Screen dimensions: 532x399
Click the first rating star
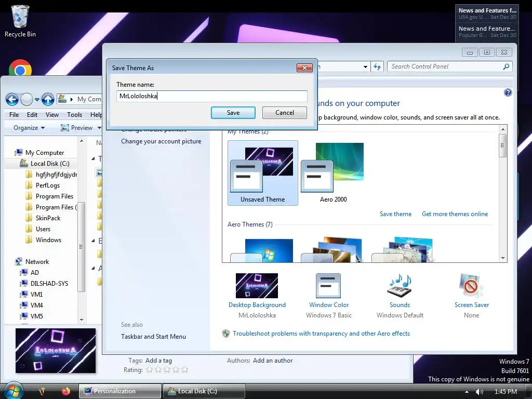click(149, 370)
